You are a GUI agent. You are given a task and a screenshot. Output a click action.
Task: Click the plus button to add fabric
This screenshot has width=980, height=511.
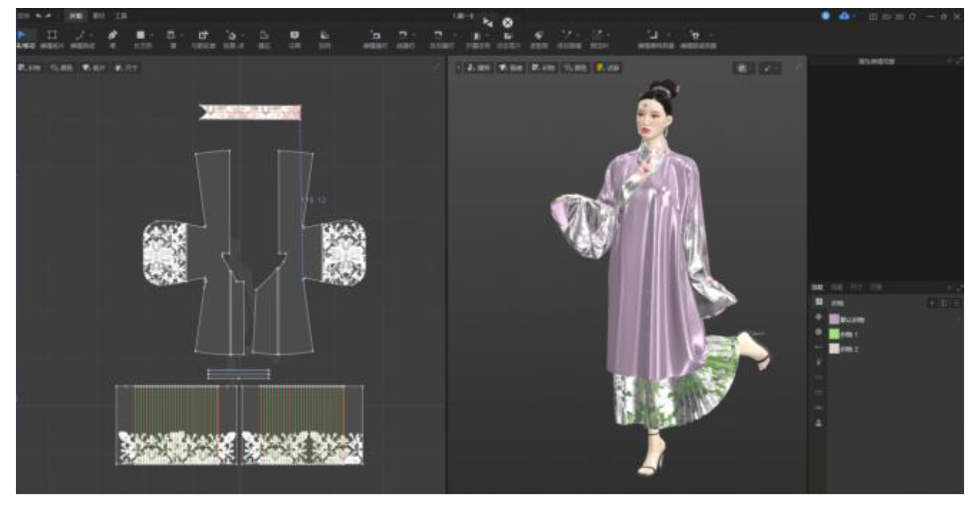(x=931, y=303)
